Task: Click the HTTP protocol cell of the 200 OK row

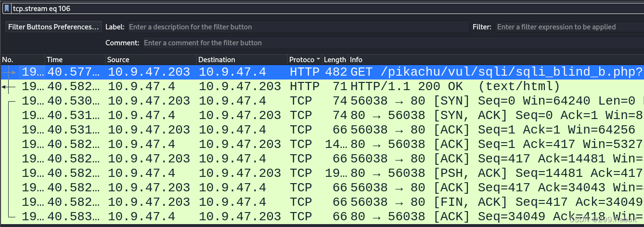Action: point(305,87)
